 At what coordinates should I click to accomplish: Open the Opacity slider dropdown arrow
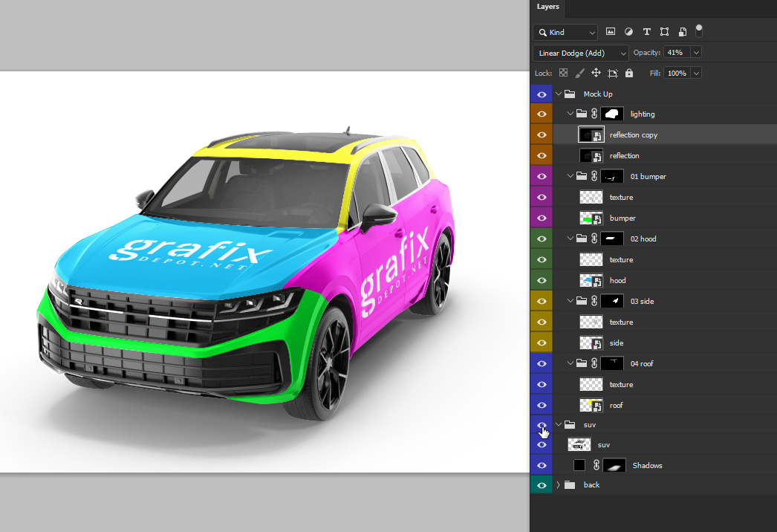[696, 53]
